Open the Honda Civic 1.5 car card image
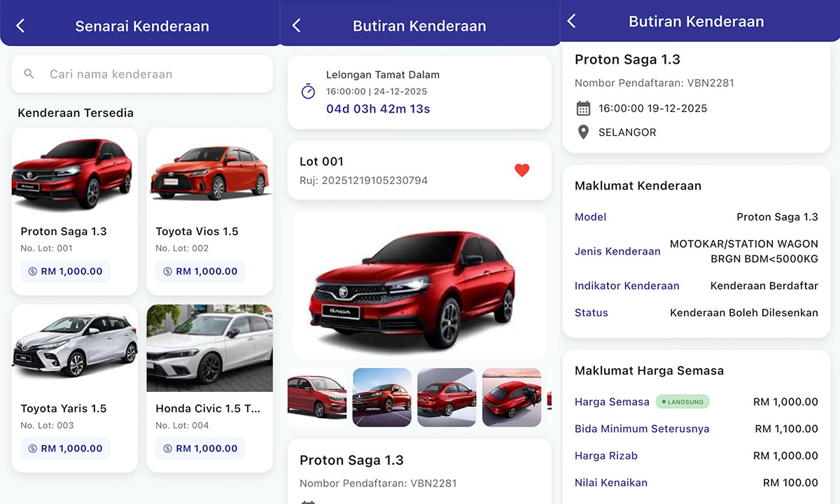 209,348
